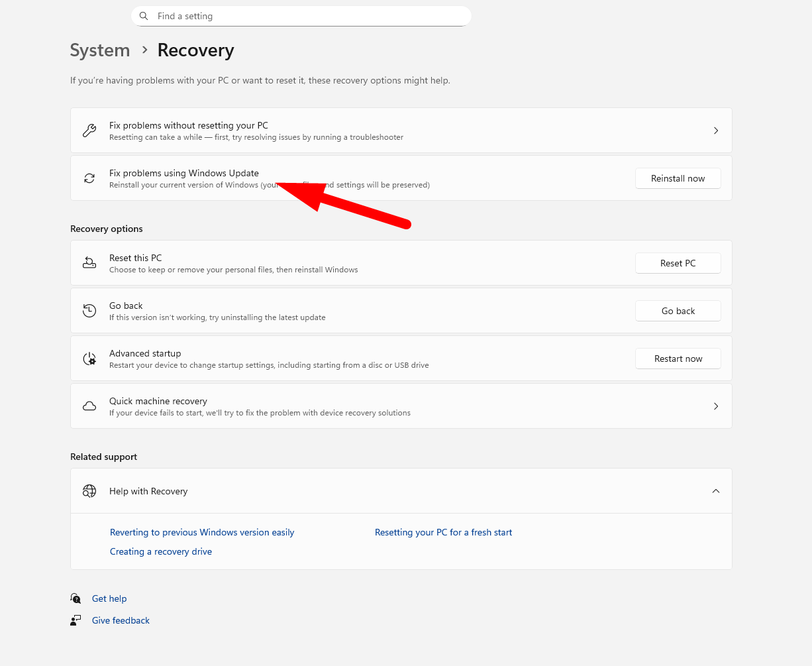Click the wrench icon for troubleshooter
Viewport: 812px width, 666px height.
[89, 131]
